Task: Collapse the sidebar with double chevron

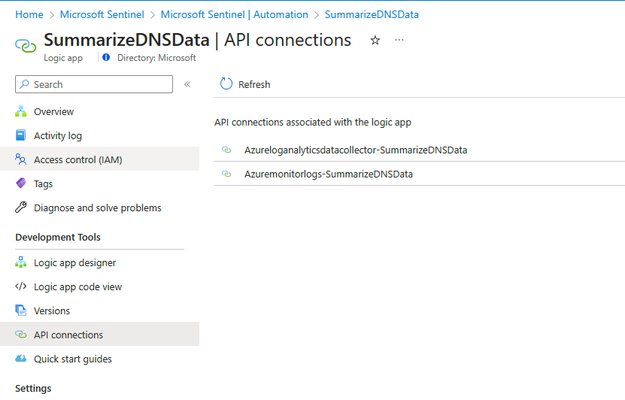Action: pos(187,84)
